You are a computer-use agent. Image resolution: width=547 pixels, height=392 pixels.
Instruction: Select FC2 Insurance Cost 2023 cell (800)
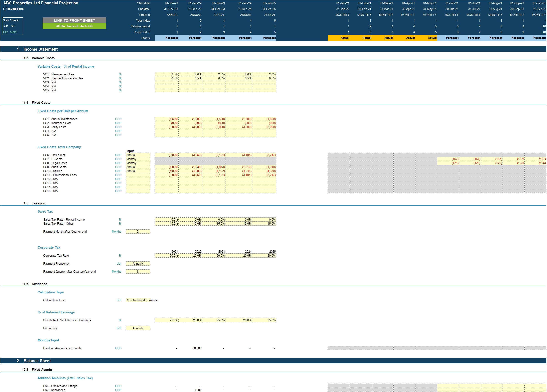(x=214, y=123)
